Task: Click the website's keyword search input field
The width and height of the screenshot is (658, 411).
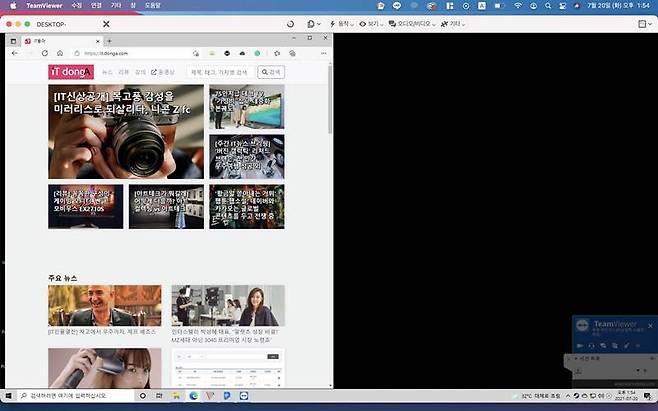Action: [x=218, y=72]
